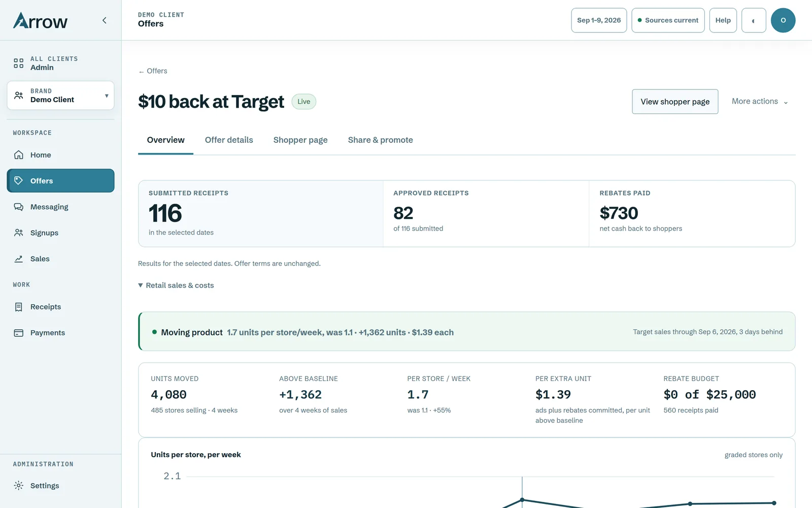This screenshot has width=812, height=508.
Task: Click the Messaging chat bubble icon
Action: point(19,207)
